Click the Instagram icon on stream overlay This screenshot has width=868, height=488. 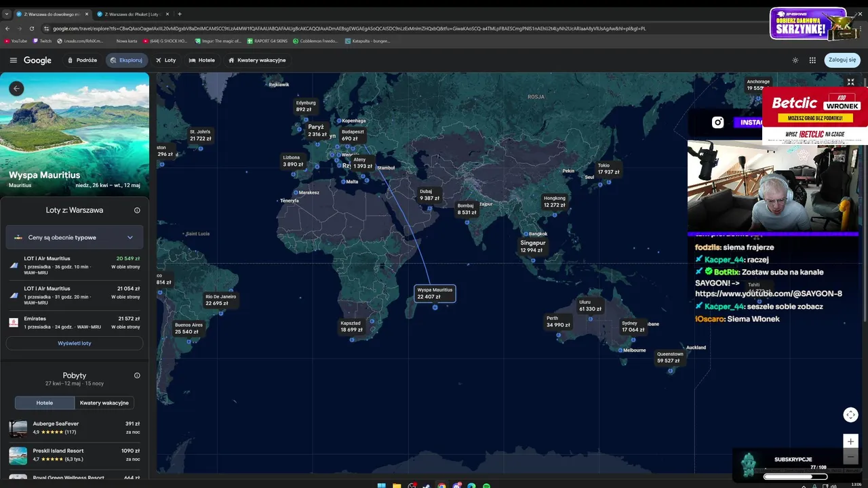[717, 123]
